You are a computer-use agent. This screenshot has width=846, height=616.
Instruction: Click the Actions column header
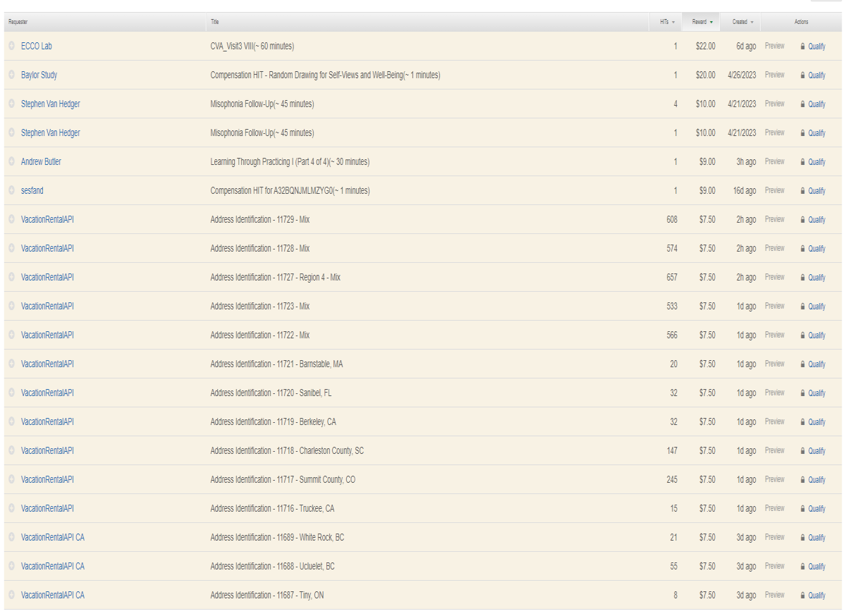point(802,22)
